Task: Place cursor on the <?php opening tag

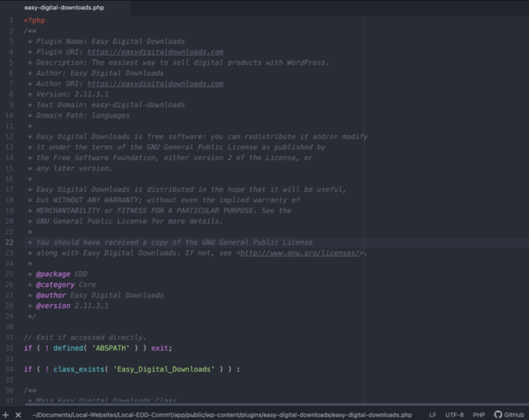Action: coord(34,20)
